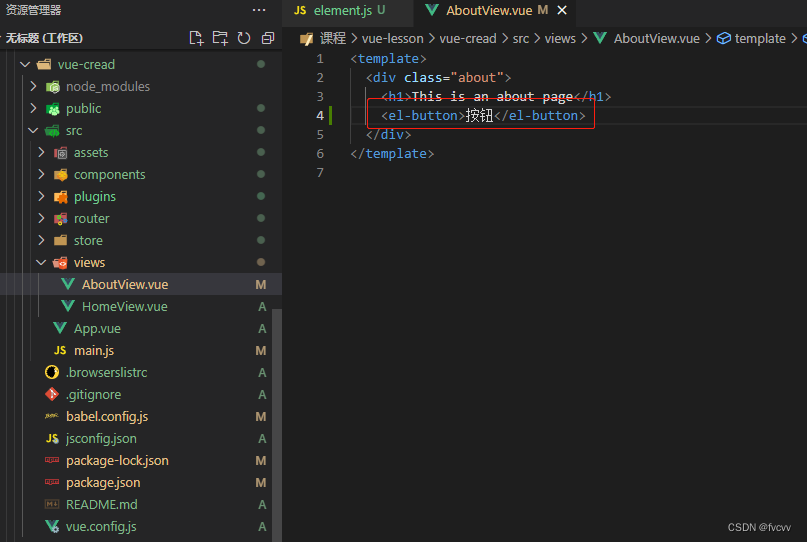Click the folder icon of views
Screen dimensions: 807x542
coord(60,263)
